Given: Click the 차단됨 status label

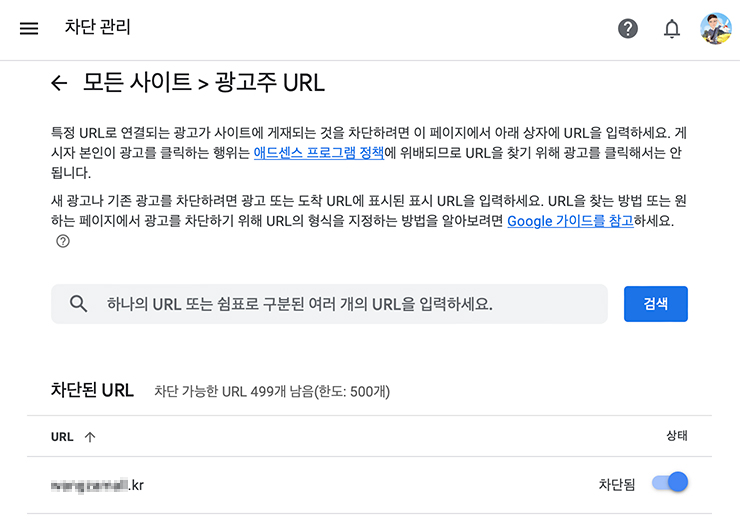Looking at the screenshot, I should (616, 485).
